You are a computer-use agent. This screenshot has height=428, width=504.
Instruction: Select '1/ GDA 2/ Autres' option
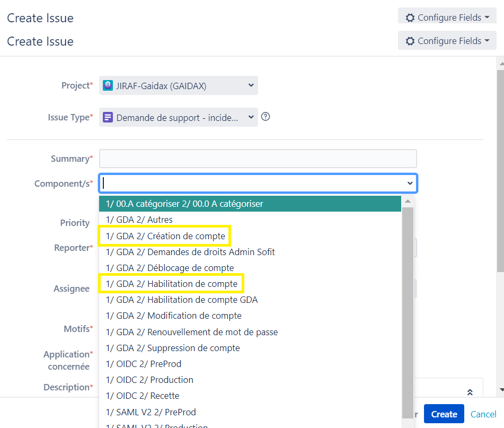[250, 220]
